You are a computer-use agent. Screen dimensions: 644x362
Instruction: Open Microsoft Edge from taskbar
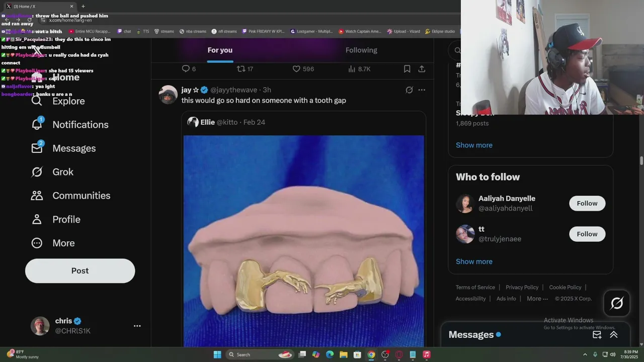330,354
